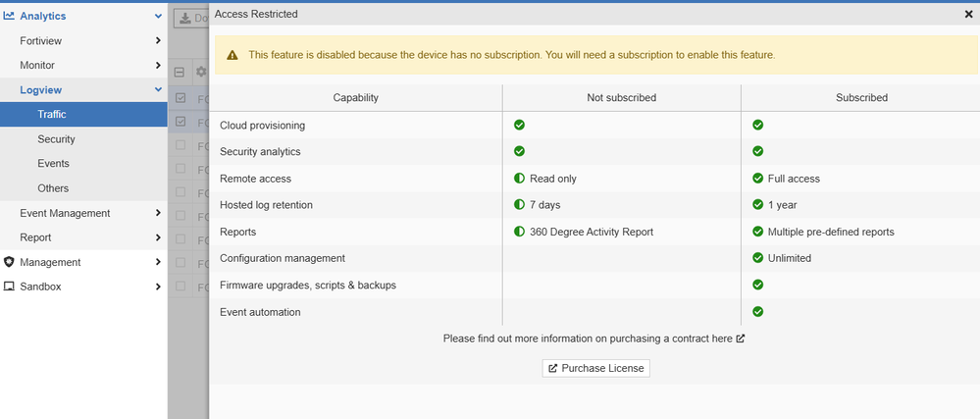Click the minus icon in the table header

tap(180, 72)
